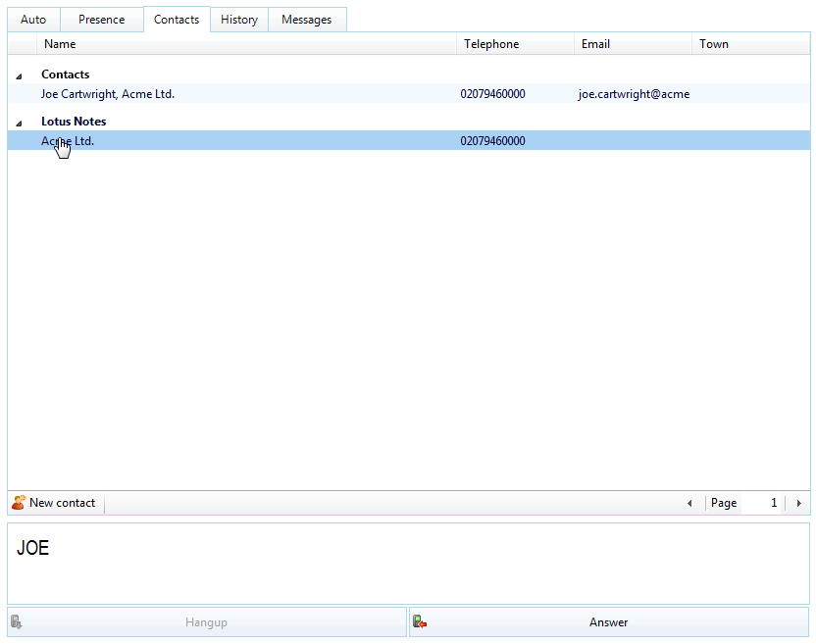Sort by the Telephone column header
The height and width of the screenshot is (644, 816).
pos(515,44)
